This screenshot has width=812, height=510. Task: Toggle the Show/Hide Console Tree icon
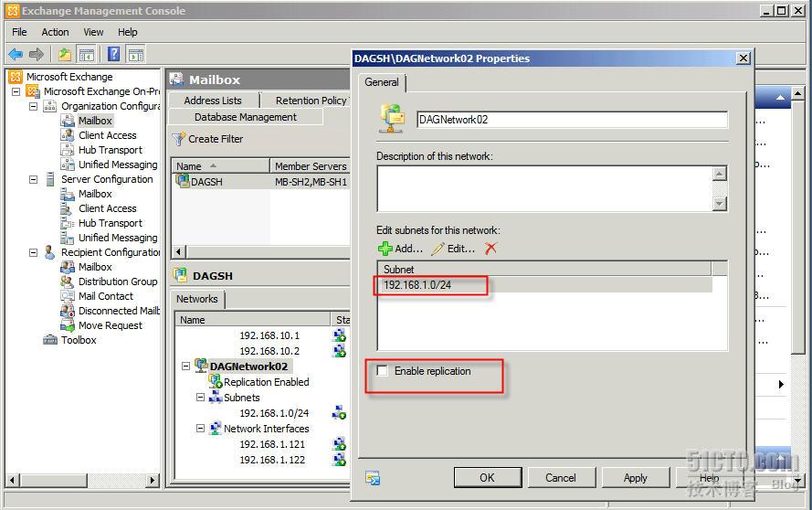coord(86,54)
